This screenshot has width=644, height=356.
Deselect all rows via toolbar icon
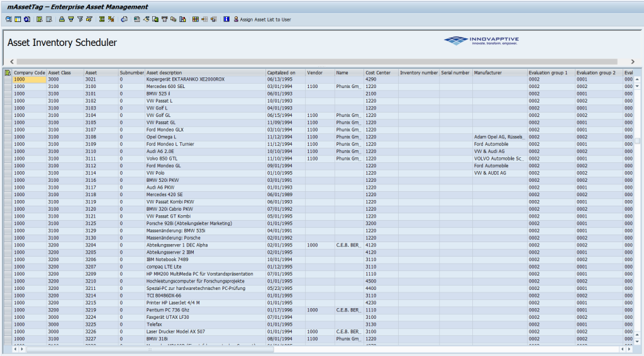coord(49,19)
